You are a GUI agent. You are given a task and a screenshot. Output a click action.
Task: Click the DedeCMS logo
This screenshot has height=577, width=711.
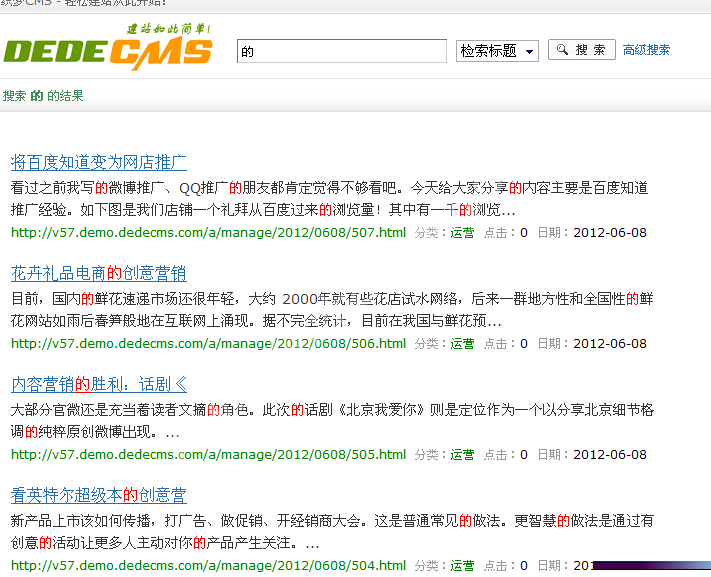(x=108, y=47)
